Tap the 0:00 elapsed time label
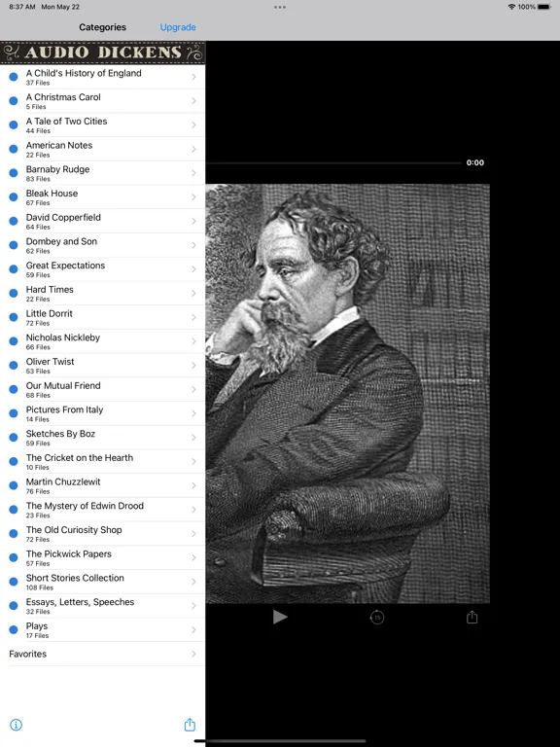560x747 pixels. click(x=474, y=162)
